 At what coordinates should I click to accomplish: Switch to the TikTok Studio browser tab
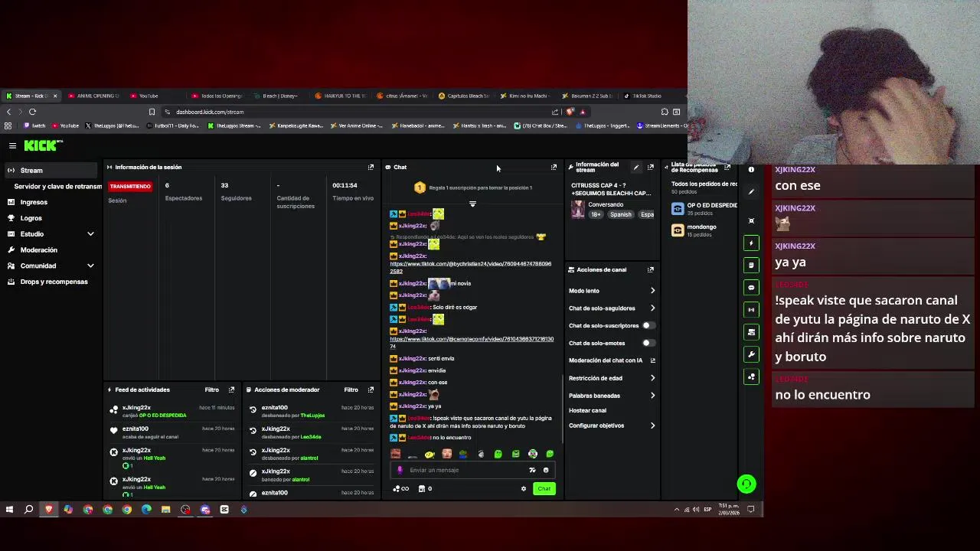pos(647,96)
